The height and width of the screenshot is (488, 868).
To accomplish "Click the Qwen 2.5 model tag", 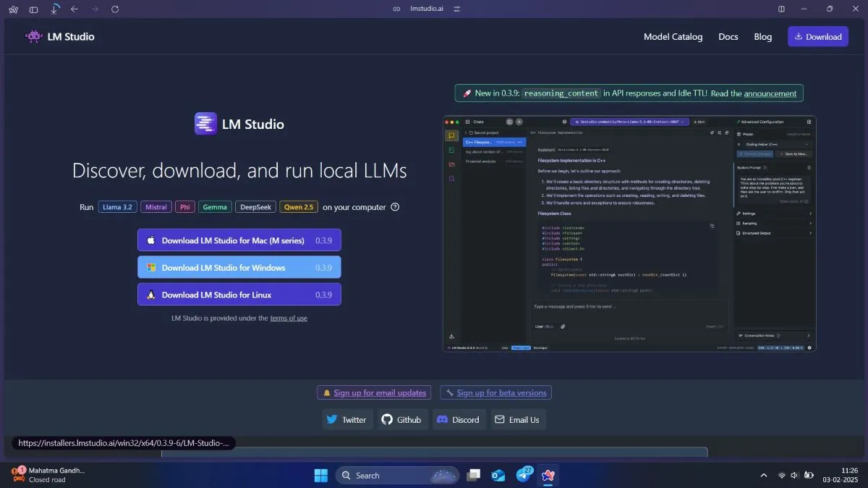I will point(299,207).
